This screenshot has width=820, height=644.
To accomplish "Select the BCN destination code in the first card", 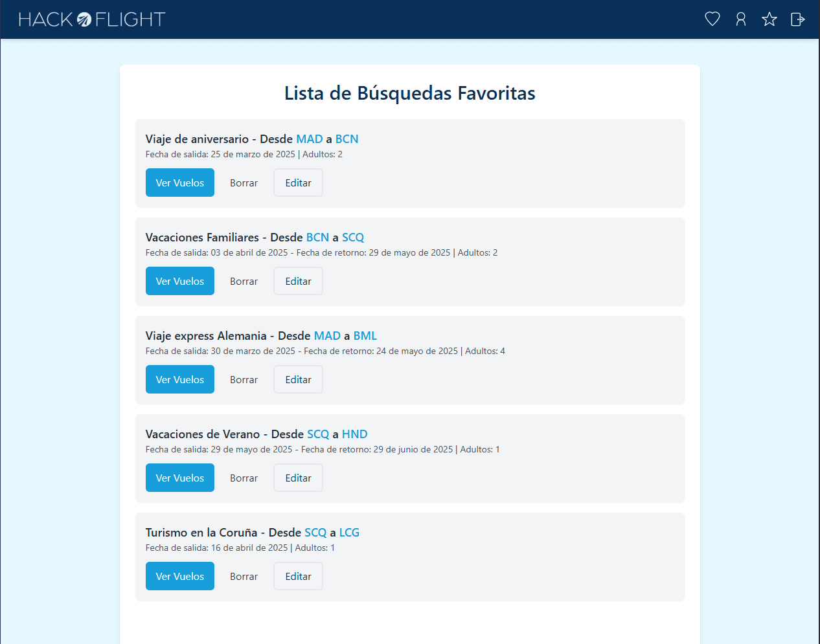I will (x=347, y=139).
